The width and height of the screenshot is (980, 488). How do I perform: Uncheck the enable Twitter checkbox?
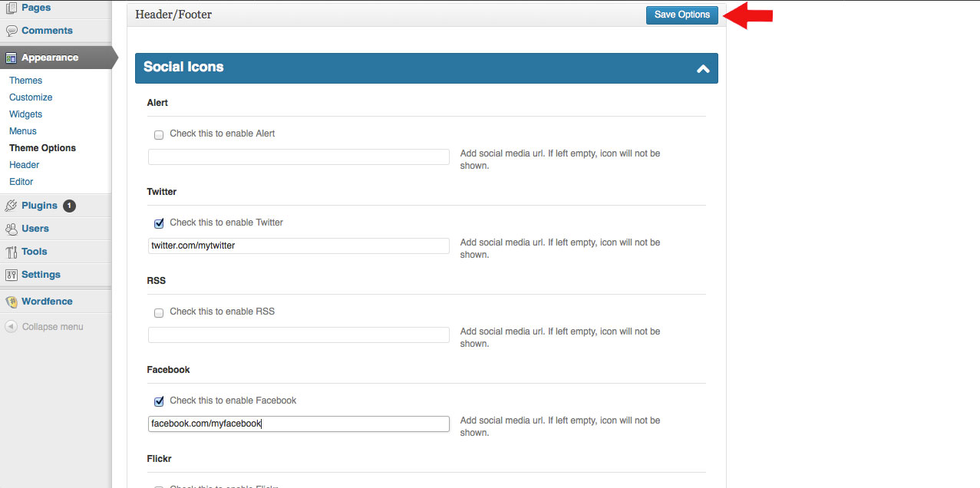tap(159, 223)
